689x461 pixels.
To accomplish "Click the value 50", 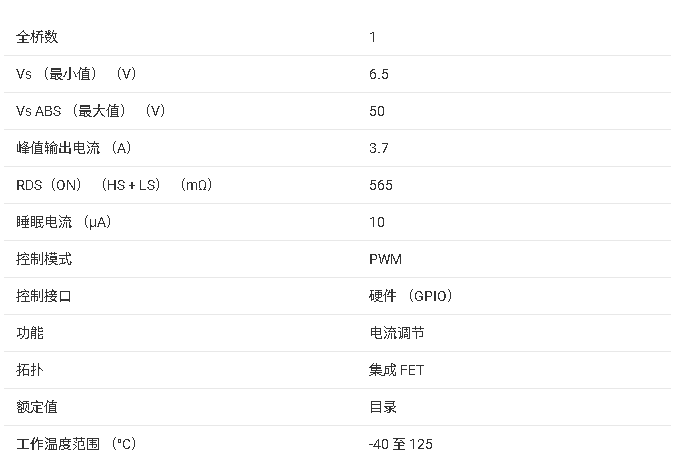I will pyautogui.click(x=377, y=111).
